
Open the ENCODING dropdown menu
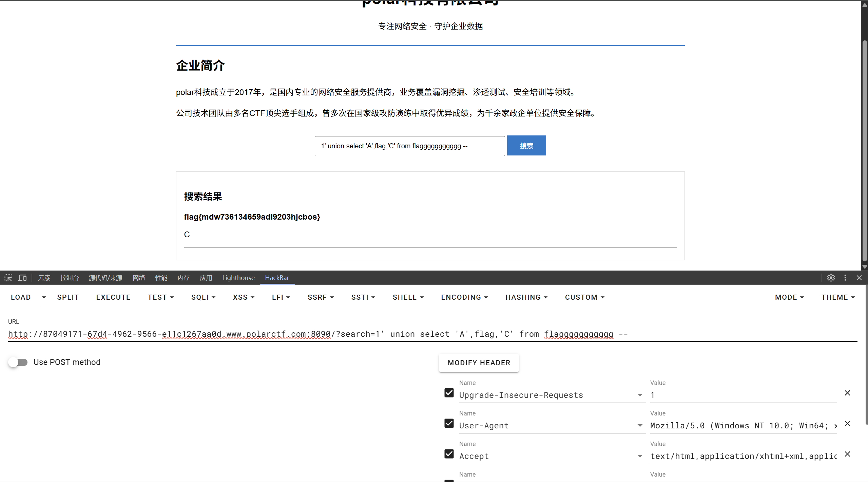464,297
